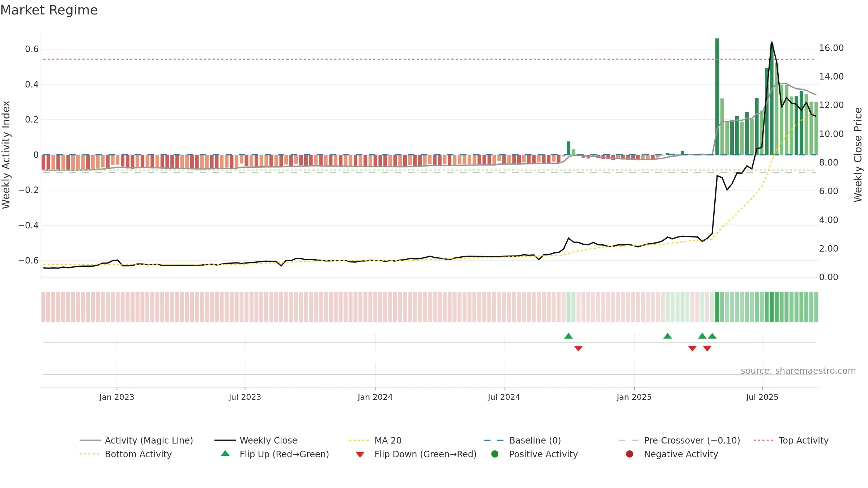Click the 0.6 left axis tick label
This screenshot has height=488, width=868.
[32, 49]
